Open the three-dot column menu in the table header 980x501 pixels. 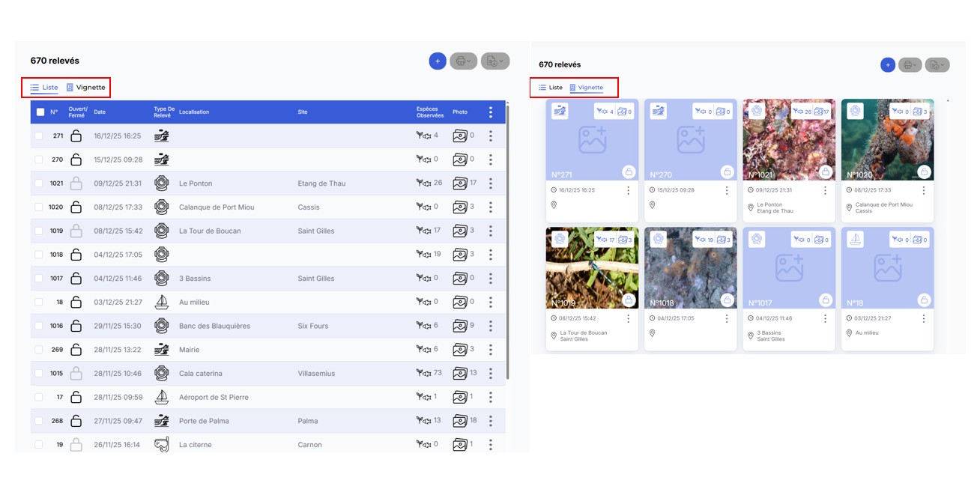coord(491,112)
